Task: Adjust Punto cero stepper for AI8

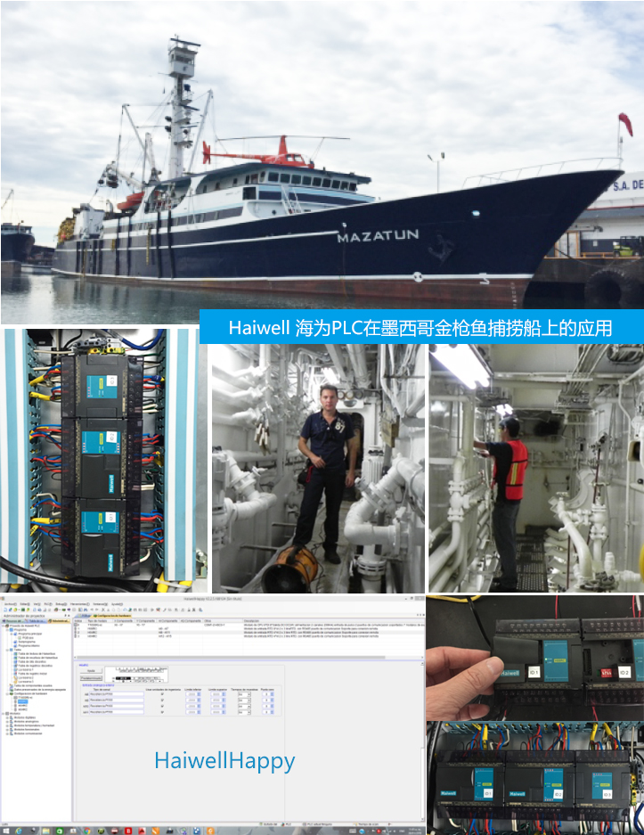Action: [272, 694]
